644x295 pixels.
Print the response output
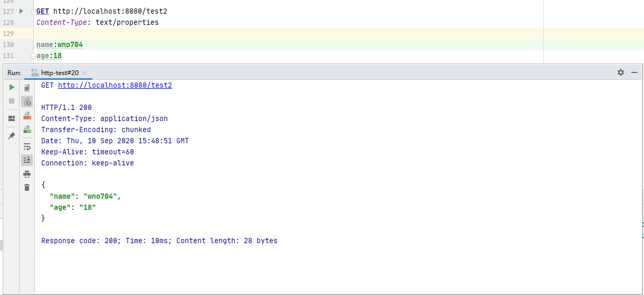click(27, 174)
